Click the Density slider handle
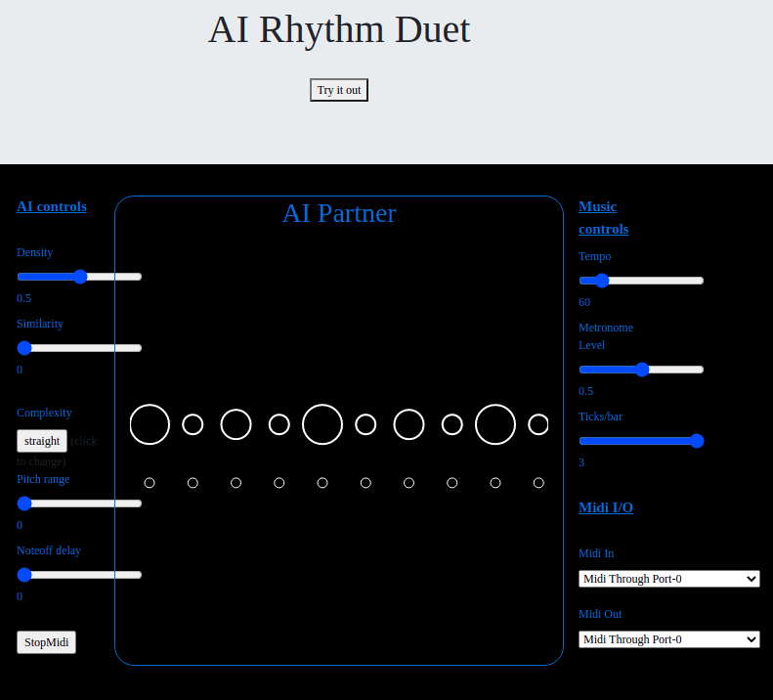The image size is (773, 700). (80, 277)
